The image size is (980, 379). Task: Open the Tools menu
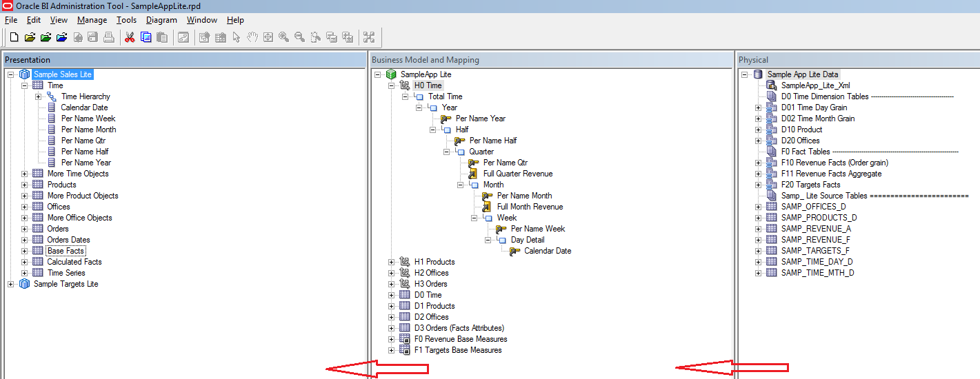click(x=126, y=20)
